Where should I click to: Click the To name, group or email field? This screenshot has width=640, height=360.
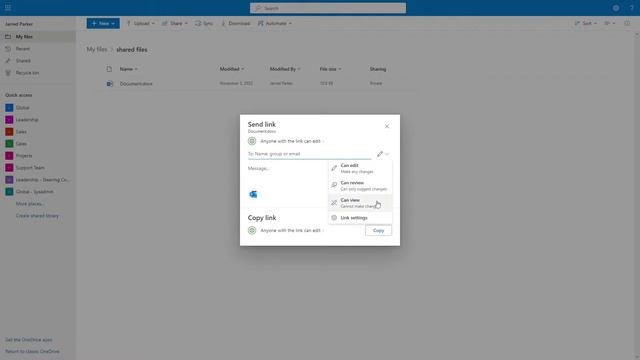309,154
